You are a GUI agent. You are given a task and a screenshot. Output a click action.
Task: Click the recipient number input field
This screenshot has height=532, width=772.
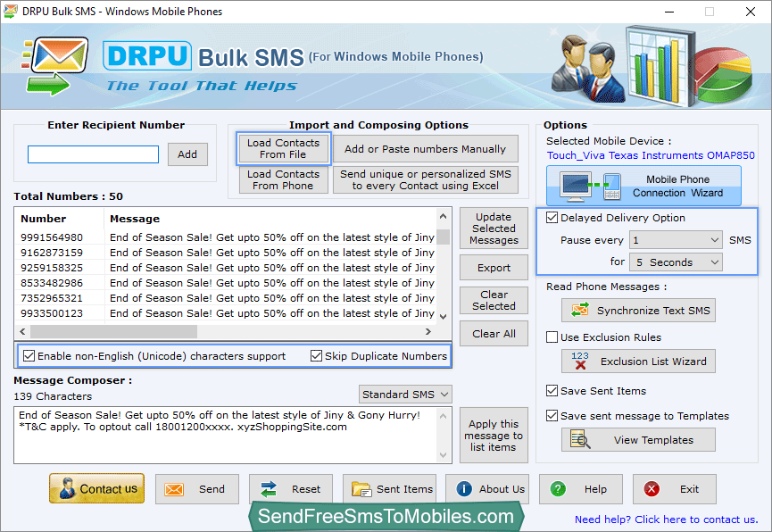coord(93,154)
